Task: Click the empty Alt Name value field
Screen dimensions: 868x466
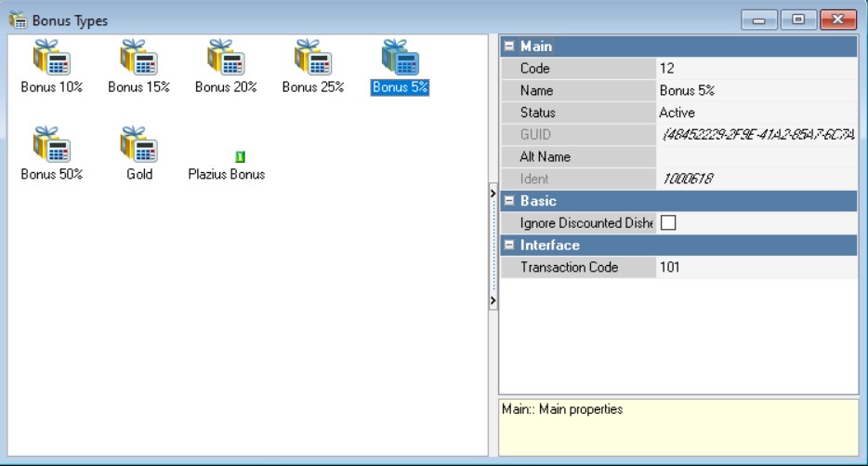Action: pyautogui.click(x=755, y=157)
